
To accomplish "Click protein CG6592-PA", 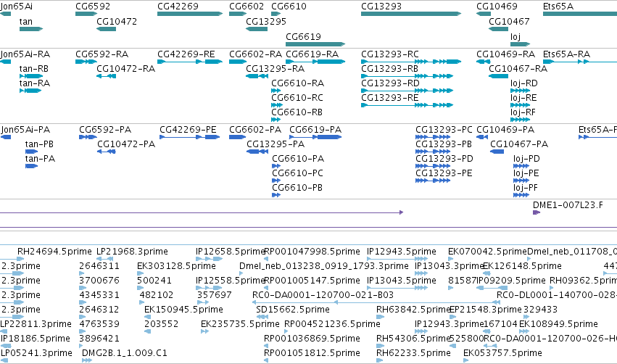I will click(x=105, y=130).
